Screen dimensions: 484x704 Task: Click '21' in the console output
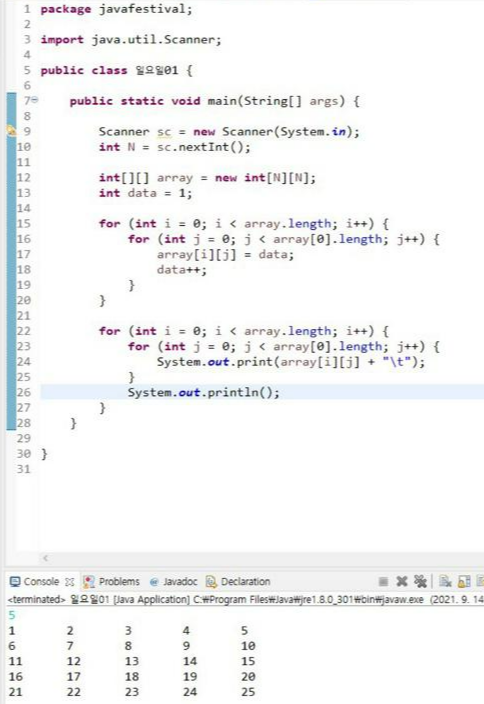[15, 691]
